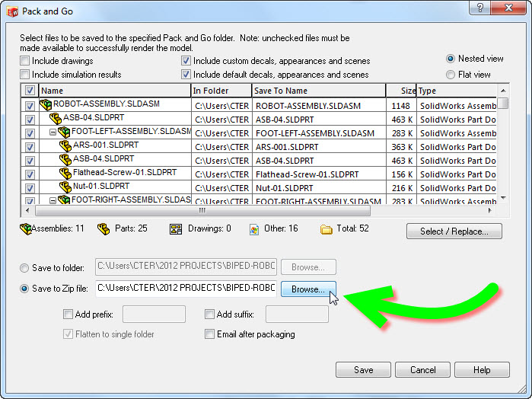532x399 pixels.
Task: Click the Add suffix text field
Action: coord(297,314)
